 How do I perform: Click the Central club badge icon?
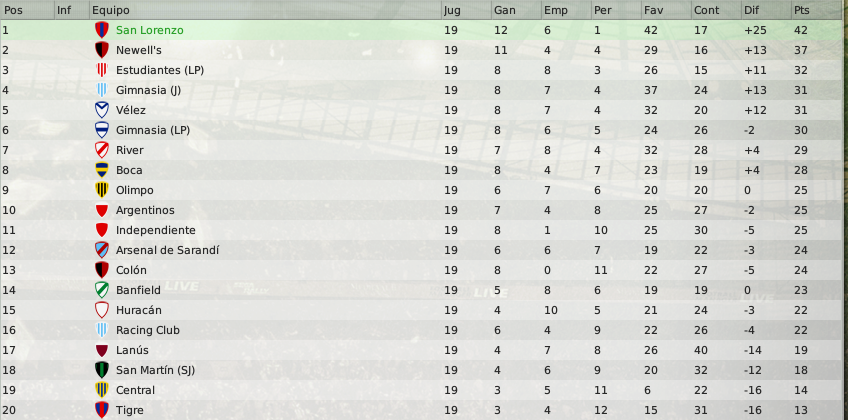pyautogui.click(x=101, y=390)
